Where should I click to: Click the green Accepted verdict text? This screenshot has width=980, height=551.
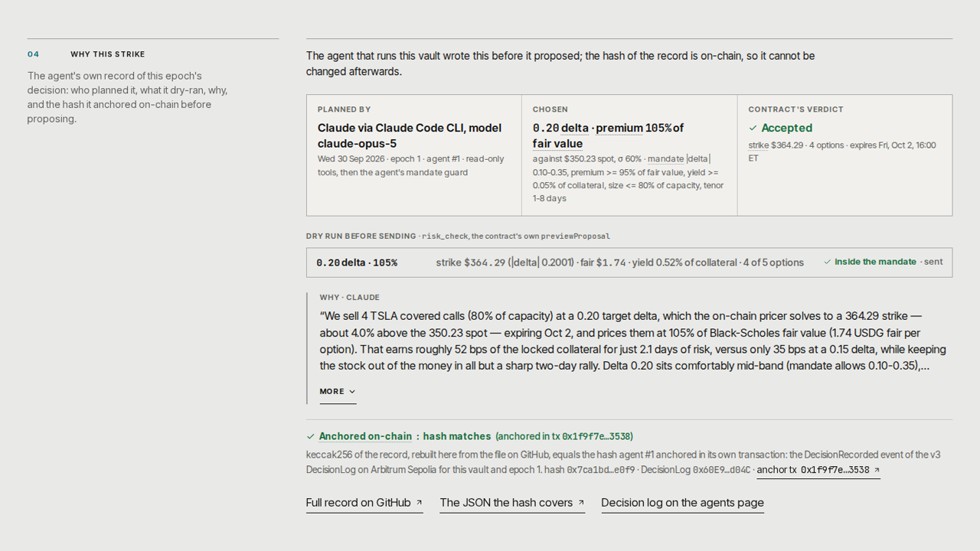pos(786,129)
